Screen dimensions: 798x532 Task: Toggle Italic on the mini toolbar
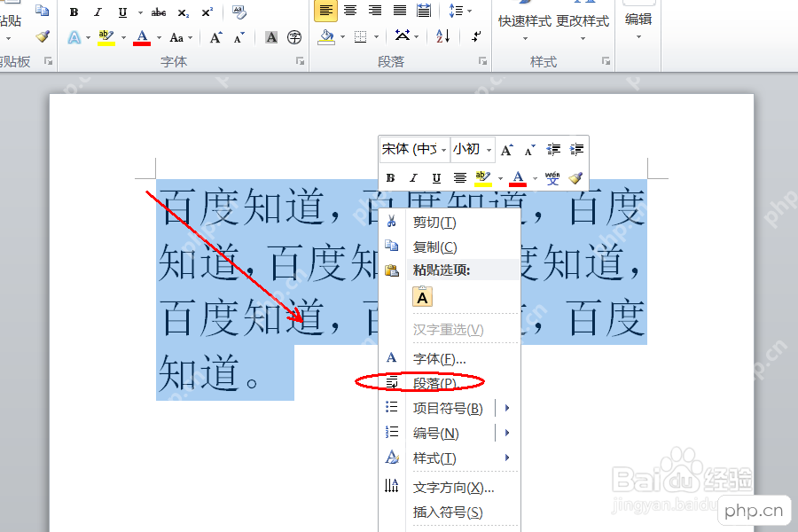point(413,178)
